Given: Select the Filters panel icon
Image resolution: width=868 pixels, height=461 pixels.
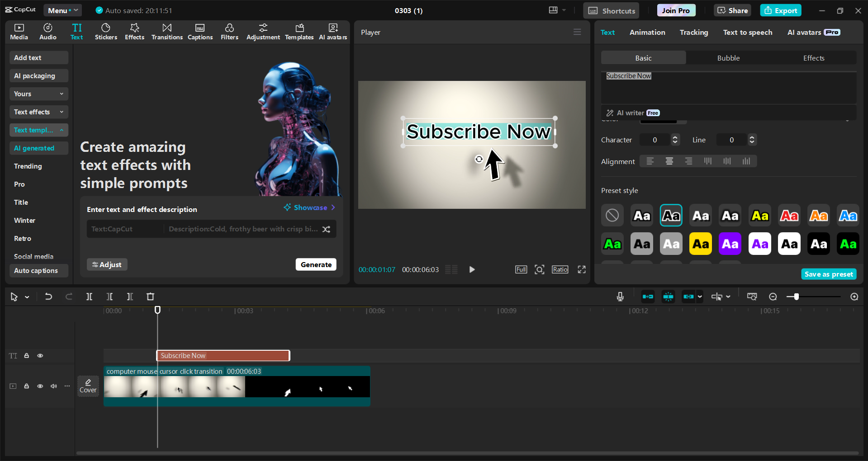Looking at the screenshot, I should [229, 32].
